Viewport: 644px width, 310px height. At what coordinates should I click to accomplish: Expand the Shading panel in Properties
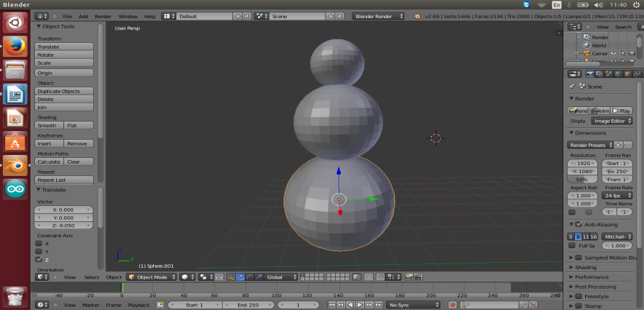click(x=571, y=267)
